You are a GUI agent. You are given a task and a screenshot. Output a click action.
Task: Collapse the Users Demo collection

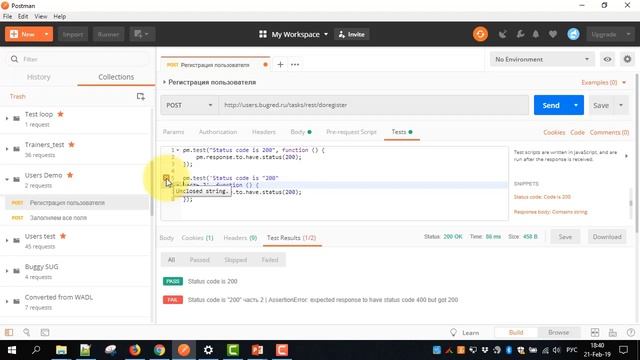(x=7, y=180)
